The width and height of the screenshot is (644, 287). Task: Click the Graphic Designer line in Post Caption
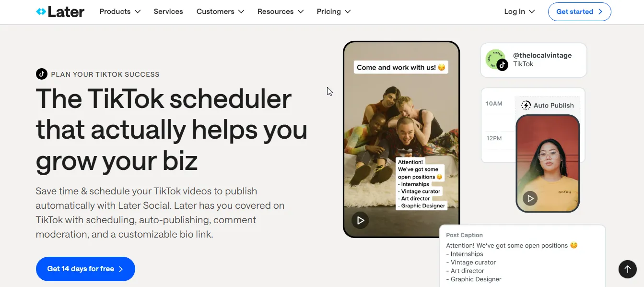click(x=474, y=279)
